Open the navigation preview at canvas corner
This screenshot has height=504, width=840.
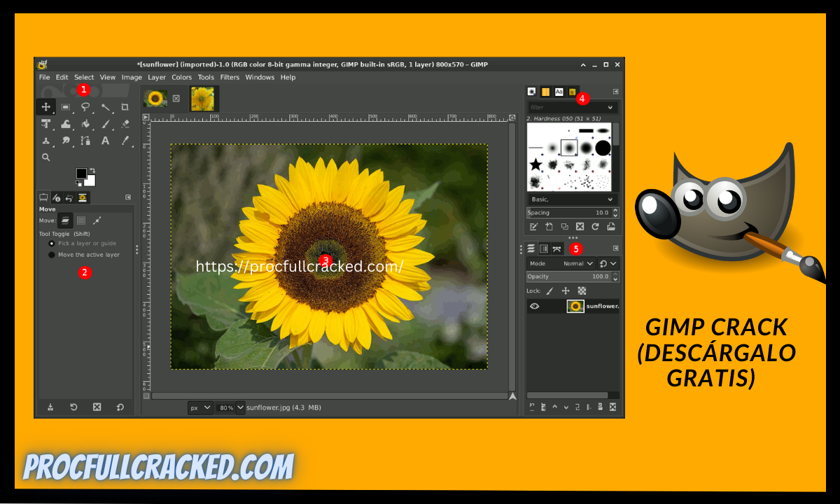[x=512, y=395]
